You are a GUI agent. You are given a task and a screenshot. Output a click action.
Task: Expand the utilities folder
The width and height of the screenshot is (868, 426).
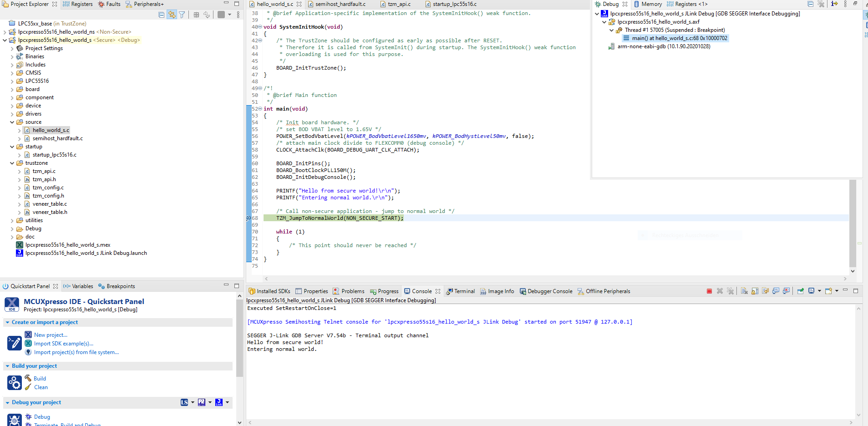point(12,220)
